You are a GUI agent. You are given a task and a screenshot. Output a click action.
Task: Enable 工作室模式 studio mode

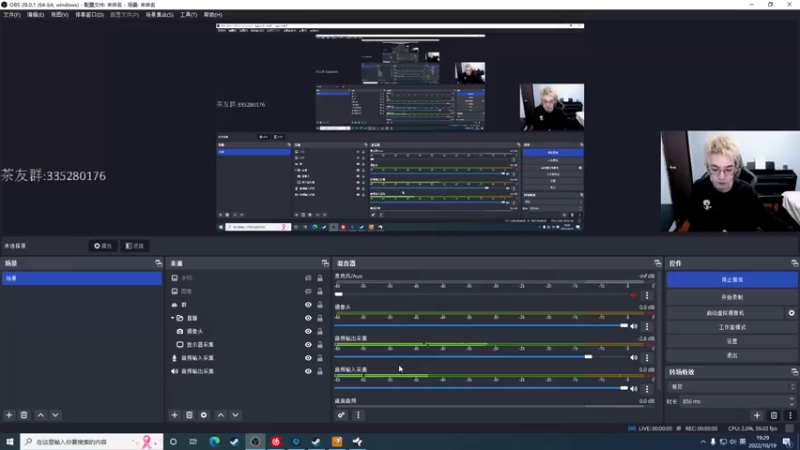(x=732, y=327)
